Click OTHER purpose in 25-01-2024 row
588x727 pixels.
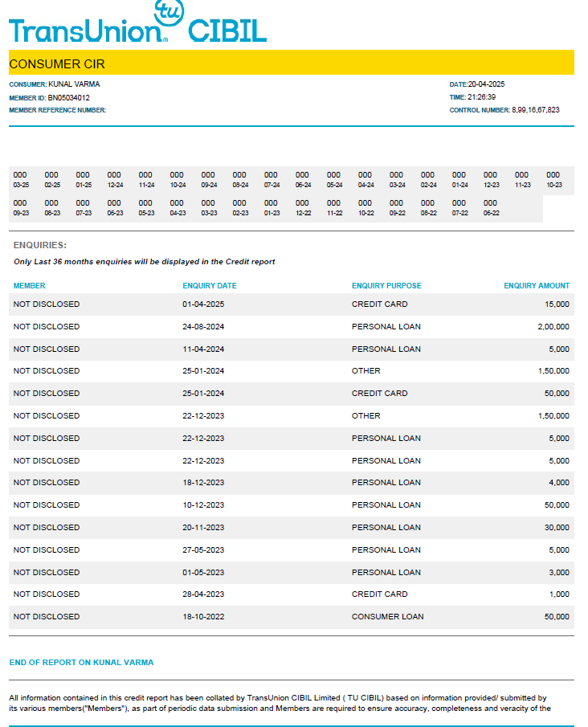[365, 371]
